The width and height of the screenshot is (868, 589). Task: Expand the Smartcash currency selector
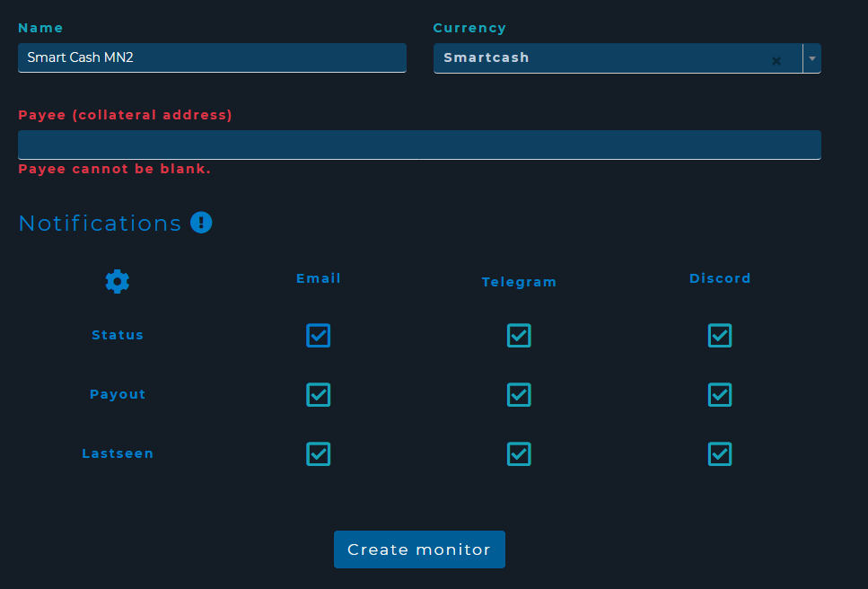pos(811,57)
